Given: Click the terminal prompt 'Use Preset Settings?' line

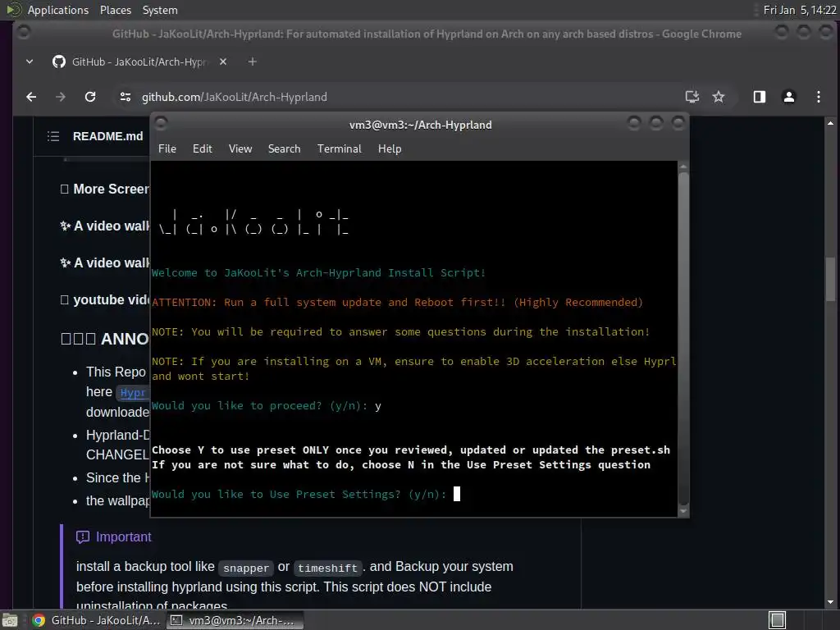Looking at the screenshot, I should 299,495.
